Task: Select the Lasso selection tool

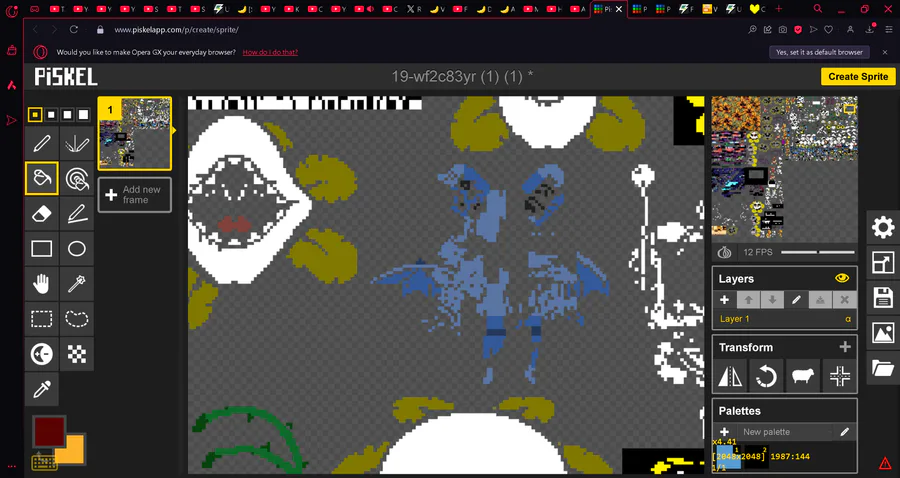Action: pos(76,318)
